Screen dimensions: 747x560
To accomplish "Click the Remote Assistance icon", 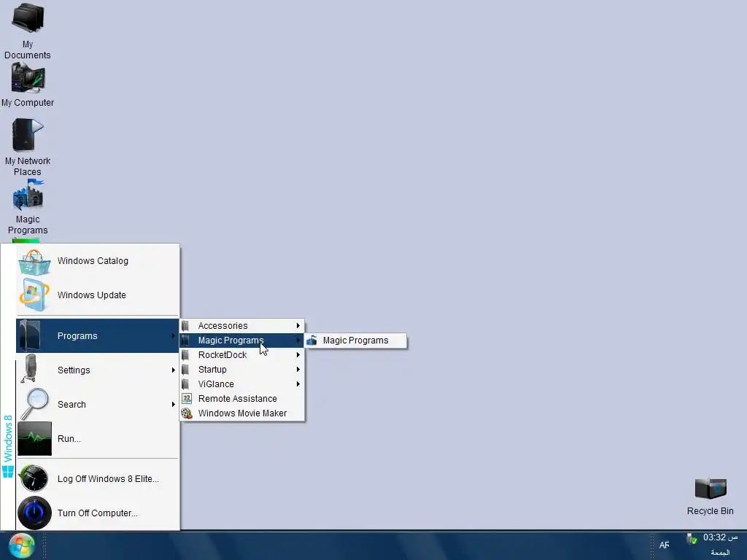I will coord(187,399).
